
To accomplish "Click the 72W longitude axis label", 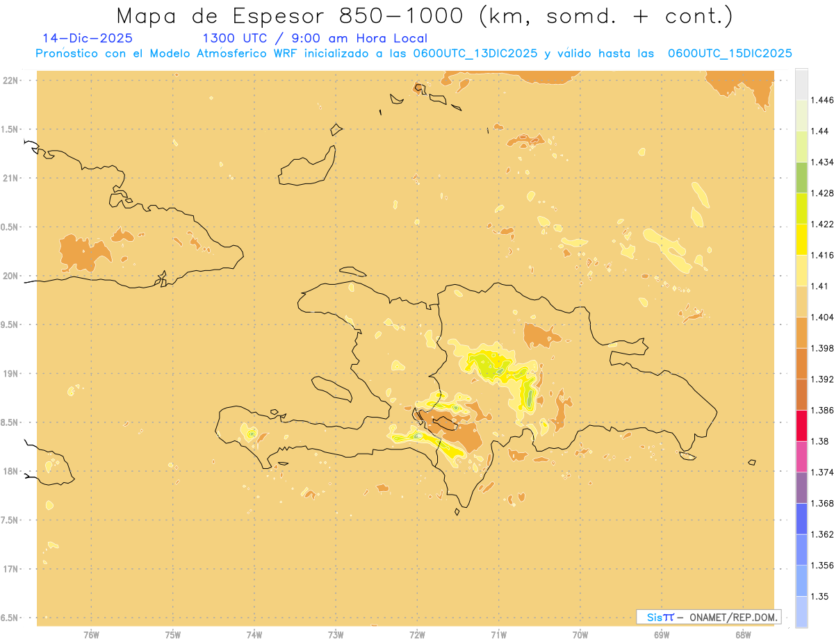I will click(x=418, y=634).
